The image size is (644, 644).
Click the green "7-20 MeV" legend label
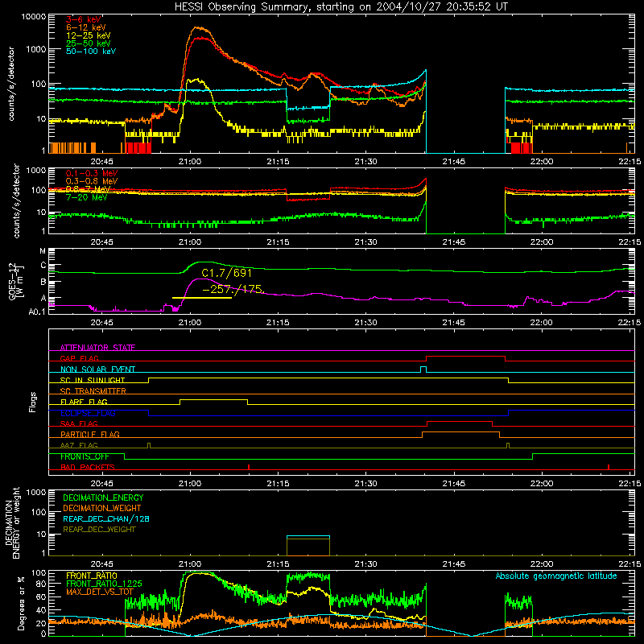[x=87, y=197]
